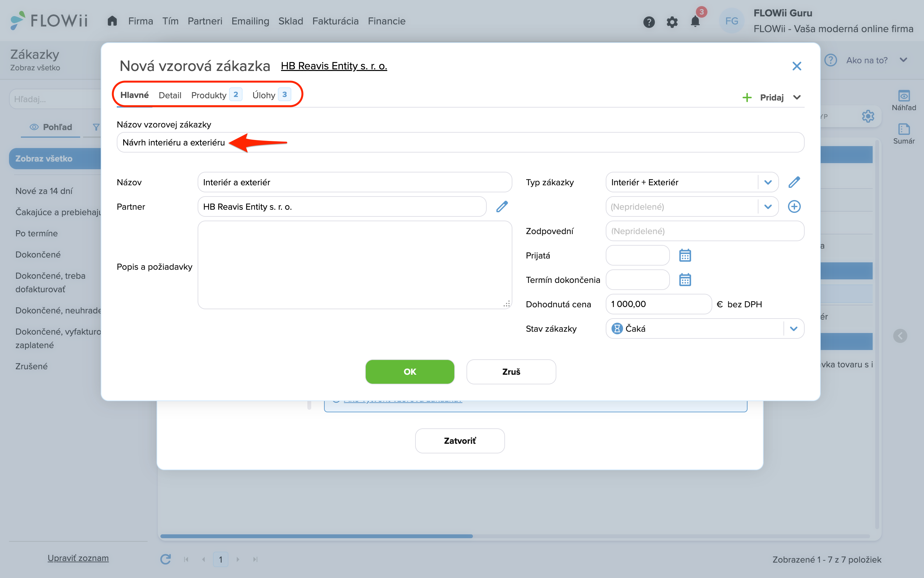Screen dimensions: 924x578
Task: Click page number 1 in pagination
Action: (x=221, y=559)
